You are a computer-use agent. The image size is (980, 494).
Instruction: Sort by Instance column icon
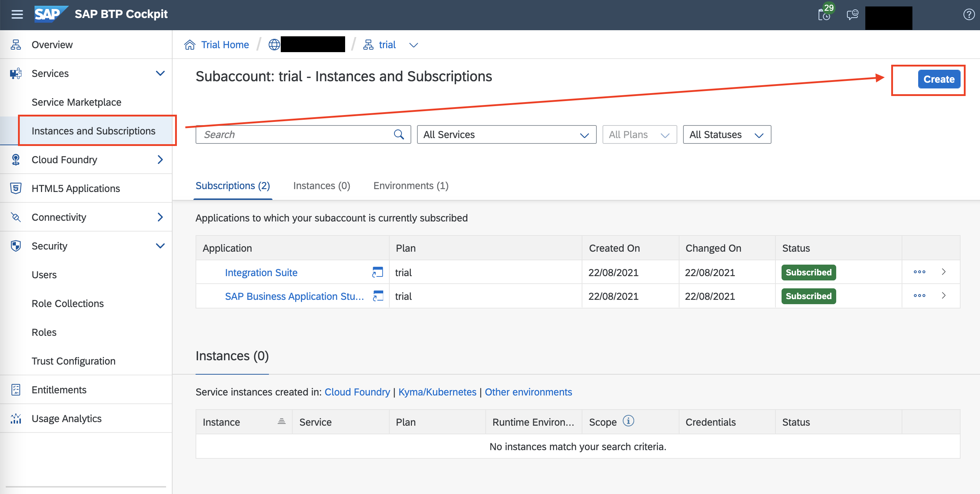click(281, 421)
